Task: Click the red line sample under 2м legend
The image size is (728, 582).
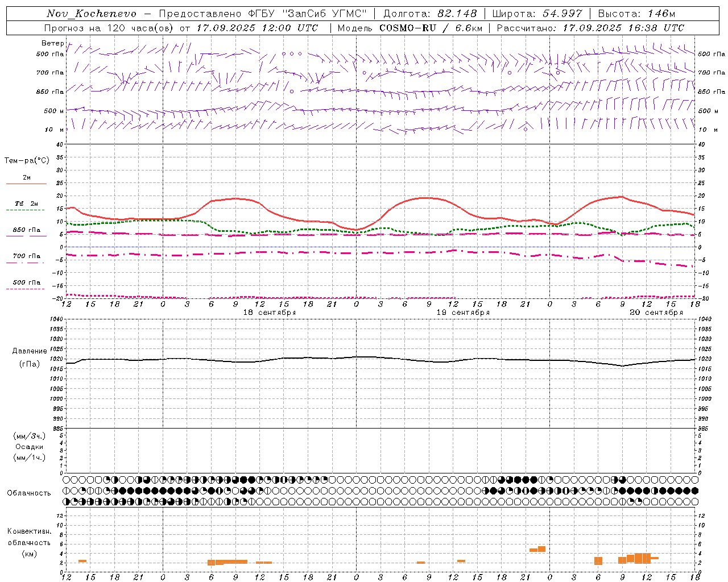Action: 26,184
